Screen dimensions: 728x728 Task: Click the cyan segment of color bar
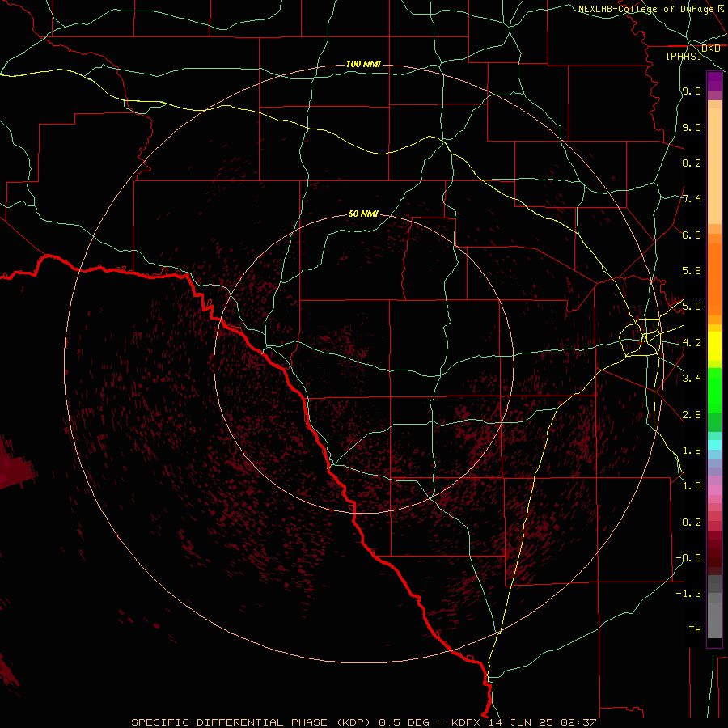pos(714,445)
